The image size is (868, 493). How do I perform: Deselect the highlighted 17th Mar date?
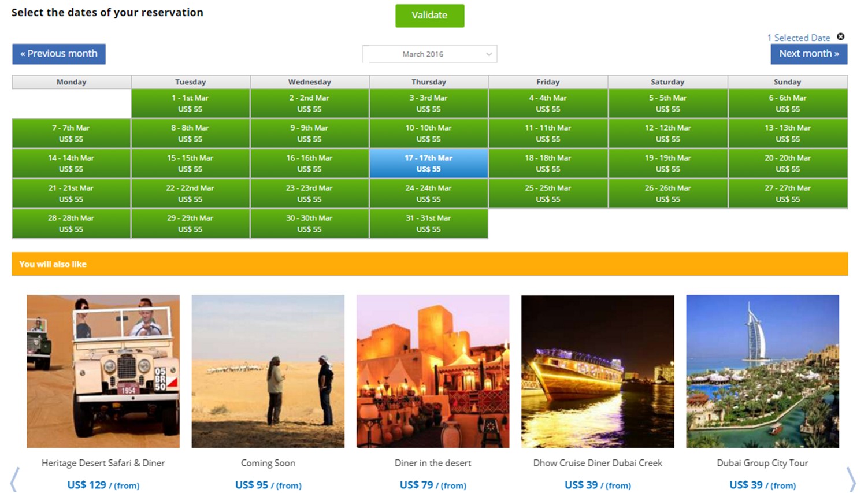pyautogui.click(x=429, y=164)
